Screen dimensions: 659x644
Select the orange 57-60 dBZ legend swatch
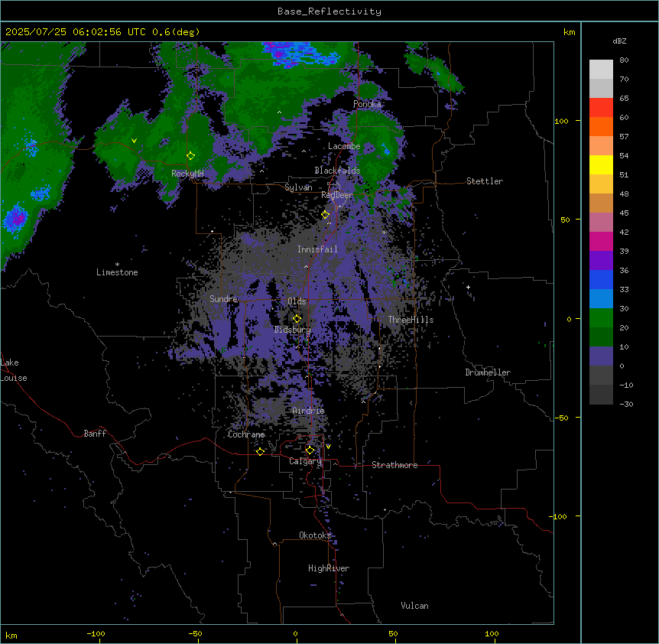point(601,126)
